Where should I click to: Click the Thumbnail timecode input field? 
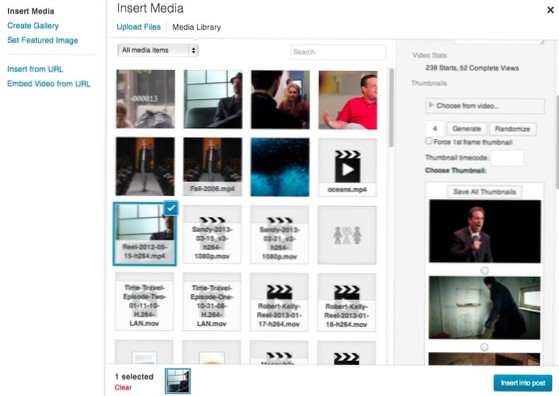[x=507, y=158]
